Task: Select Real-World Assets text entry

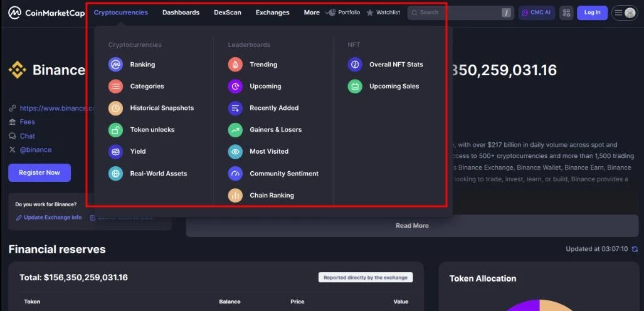Action: pos(159,174)
